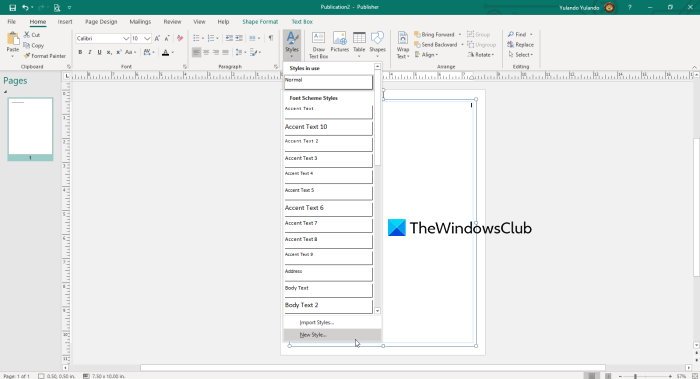Viewport: 700px width, 379px height.
Task: Click the Replace icon
Action: (x=520, y=45)
